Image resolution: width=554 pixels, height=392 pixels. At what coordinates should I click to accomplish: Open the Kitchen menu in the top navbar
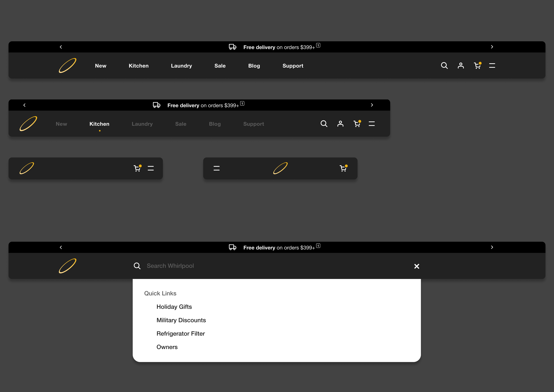[139, 66]
